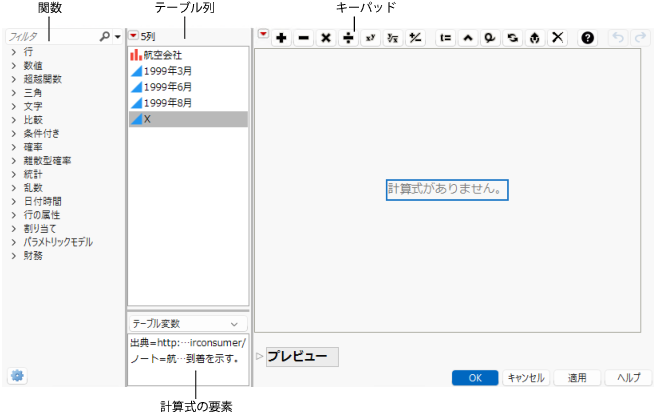
Task: Expand the 財務 function category
Action: (14, 256)
